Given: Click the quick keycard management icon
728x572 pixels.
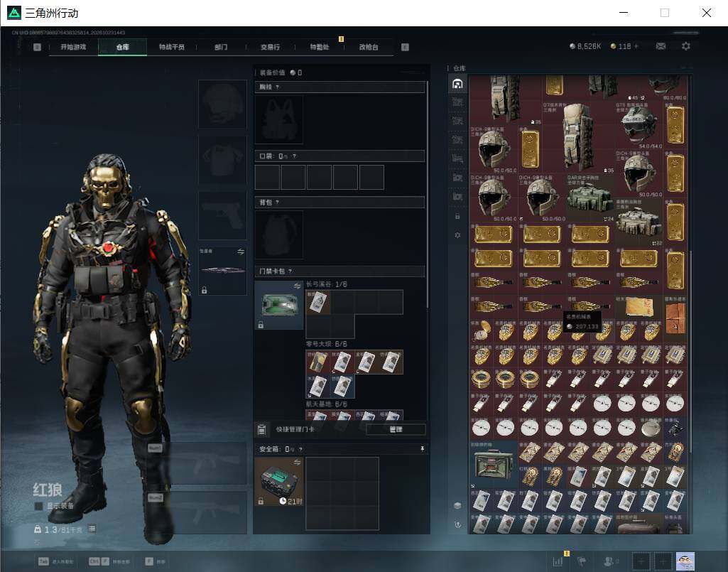Looking at the screenshot, I should (261, 429).
